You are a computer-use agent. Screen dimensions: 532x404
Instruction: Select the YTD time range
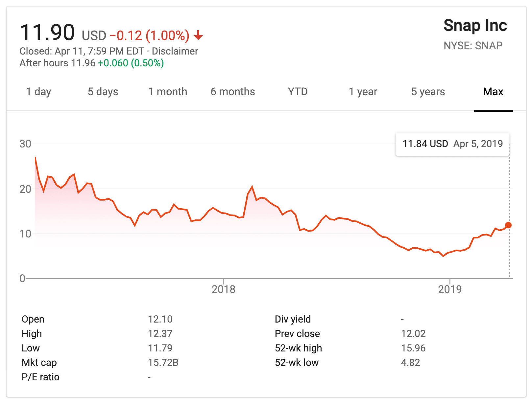click(x=298, y=92)
